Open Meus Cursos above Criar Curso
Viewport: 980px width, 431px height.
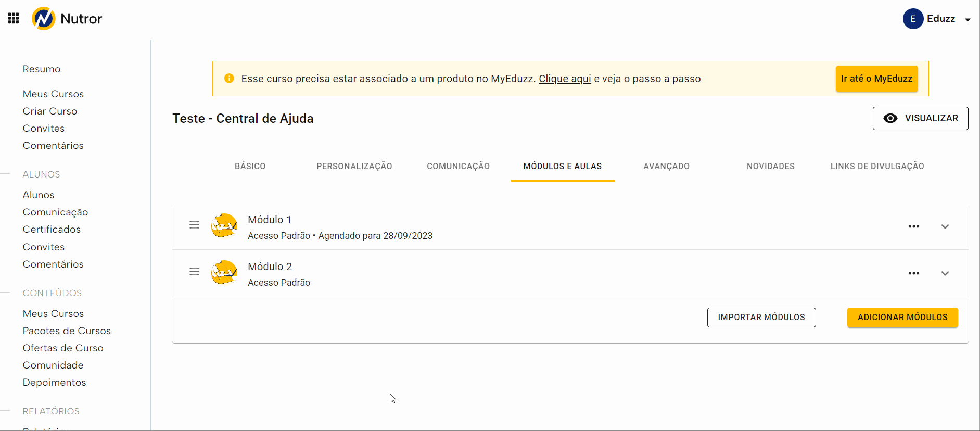(53, 94)
